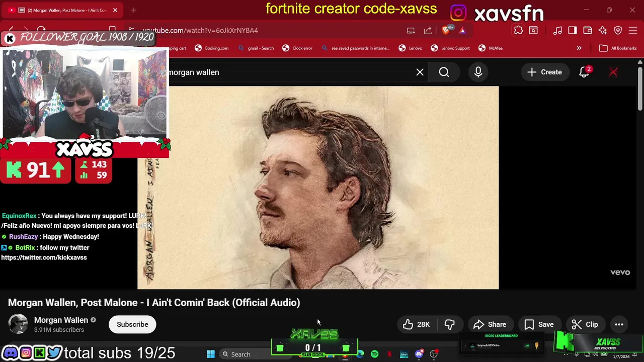Create a clip with Clip button
Image resolution: width=644 pixels, height=362 pixels.
pos(585,324)
